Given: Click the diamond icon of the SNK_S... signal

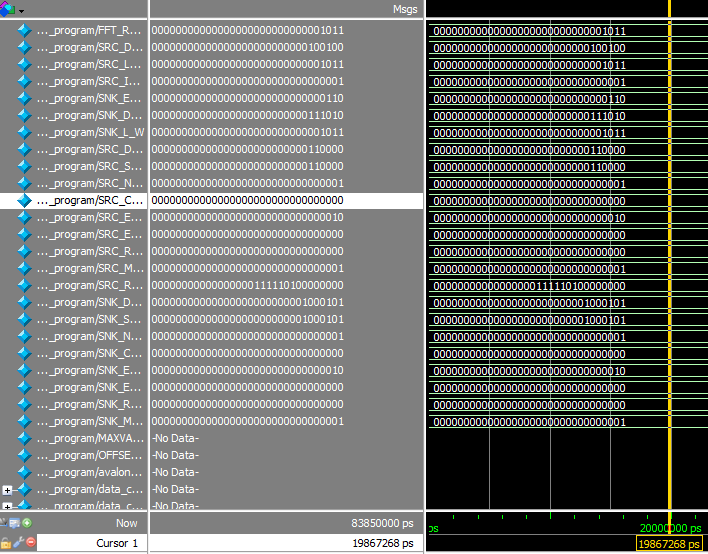Looking at the screenshot, I should [24, 319].
